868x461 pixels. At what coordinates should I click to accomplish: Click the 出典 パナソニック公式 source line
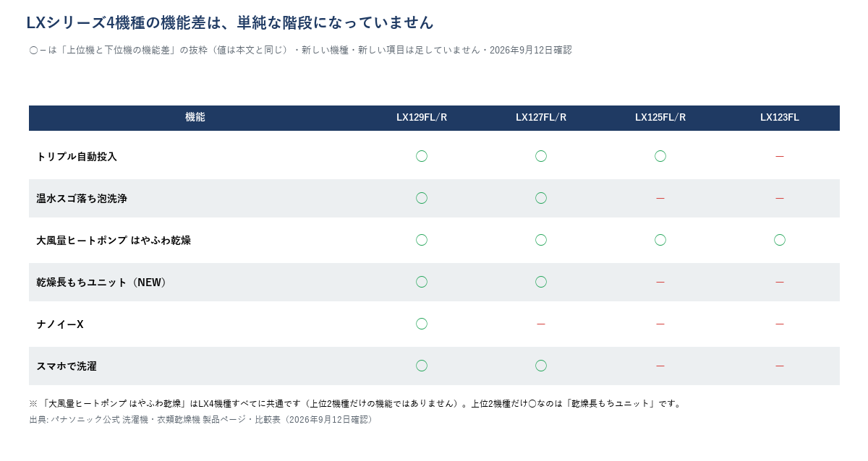[203, 419]
